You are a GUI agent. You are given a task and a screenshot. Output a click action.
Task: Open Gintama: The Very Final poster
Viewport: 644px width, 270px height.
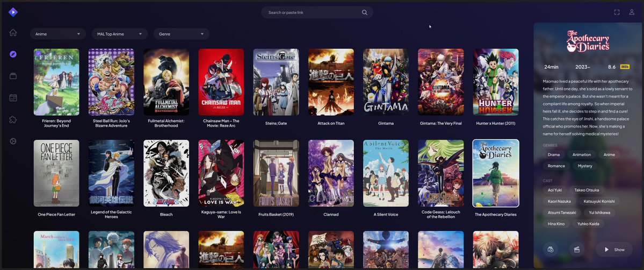(x=440, y=82)
